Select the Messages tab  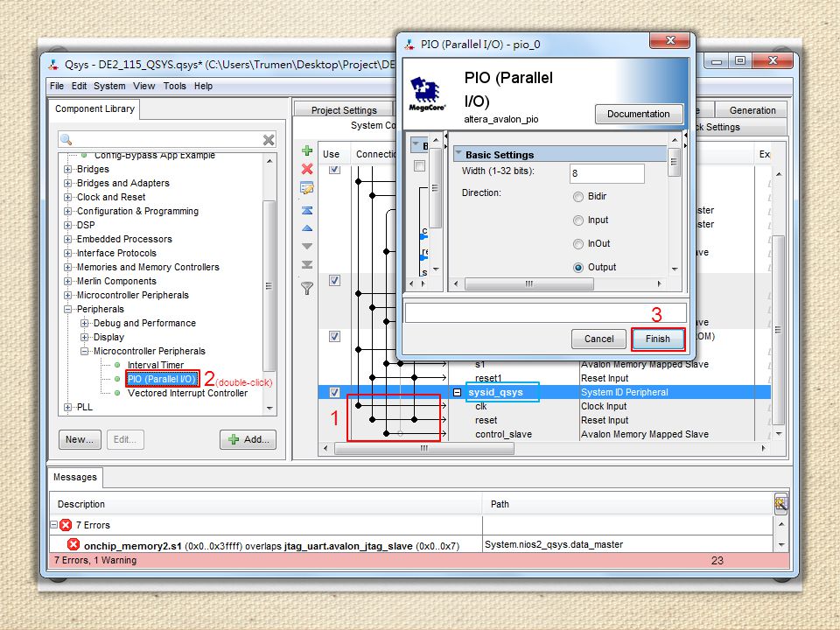point(75,477)
